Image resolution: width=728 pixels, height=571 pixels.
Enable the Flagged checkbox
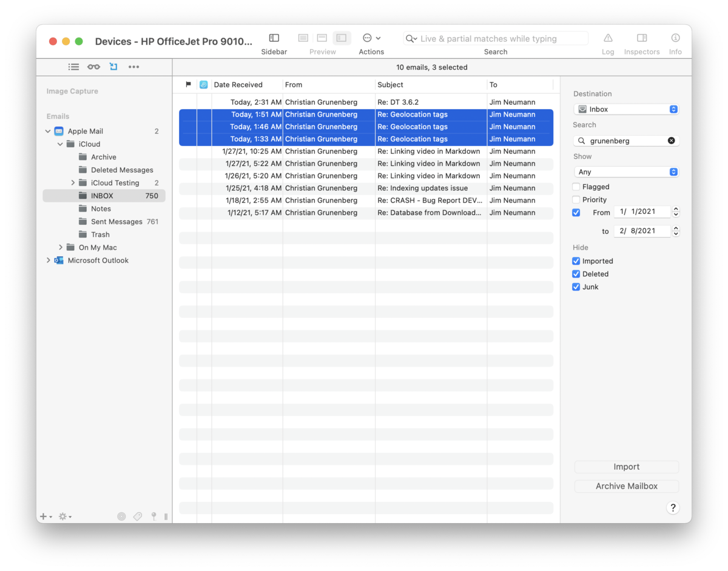pyautogui.click(x=576, y=187)
